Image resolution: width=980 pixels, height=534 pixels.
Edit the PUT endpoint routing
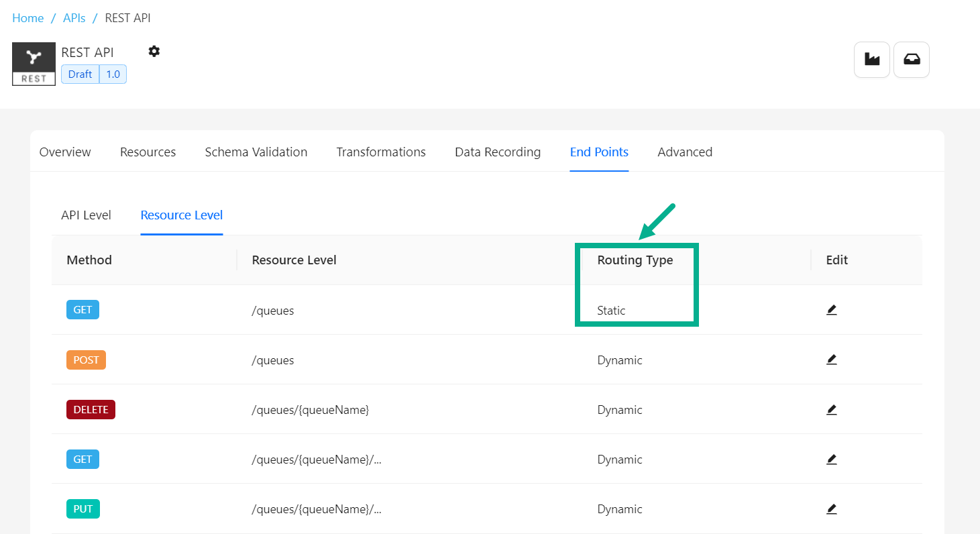[x=831, y=509]
